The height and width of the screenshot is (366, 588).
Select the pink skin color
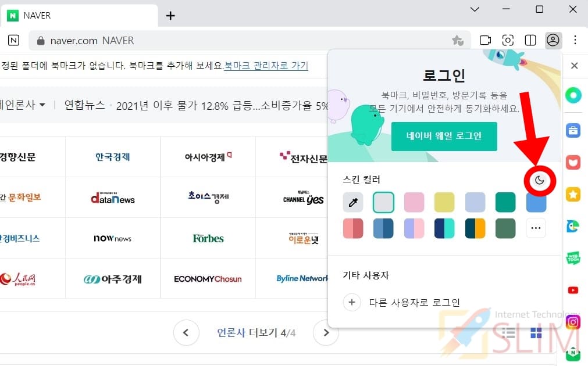[x=414, y=202]
